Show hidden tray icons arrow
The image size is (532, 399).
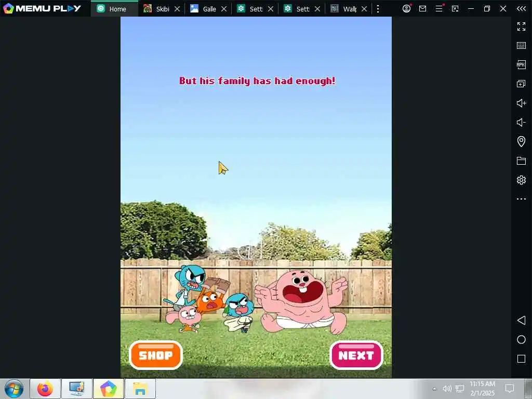pos(434,389)
